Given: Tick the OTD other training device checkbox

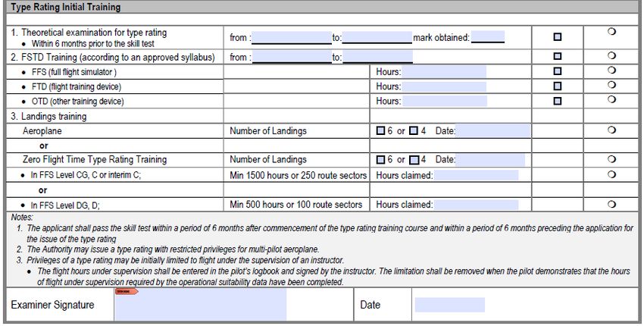Looking at the screenshot, I should [x=558, y=101].
